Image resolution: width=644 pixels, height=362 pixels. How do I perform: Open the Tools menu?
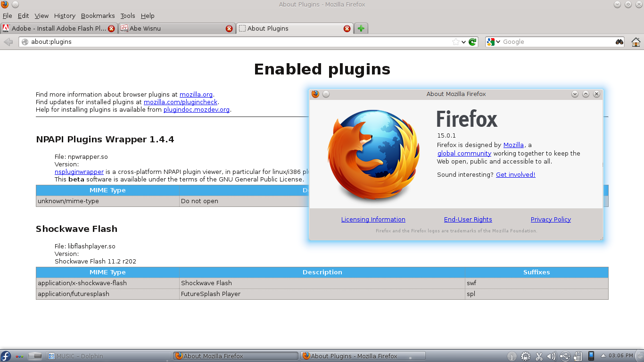[128, 16]
